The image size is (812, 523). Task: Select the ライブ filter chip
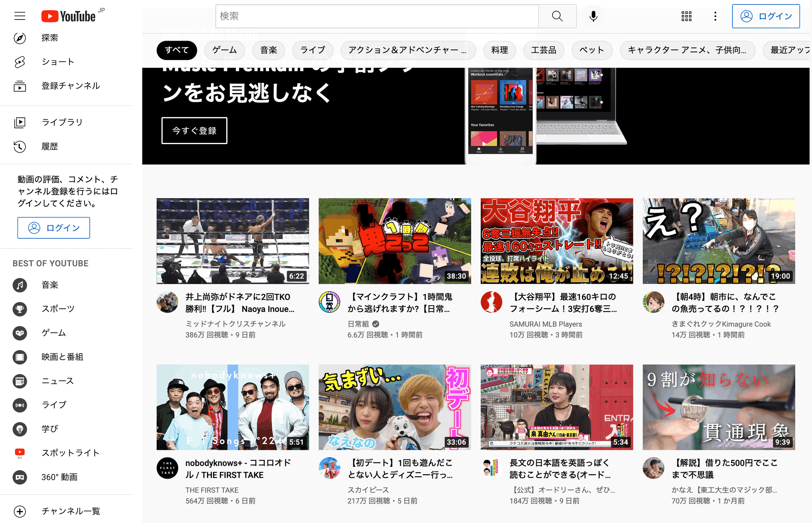point(313,50)
